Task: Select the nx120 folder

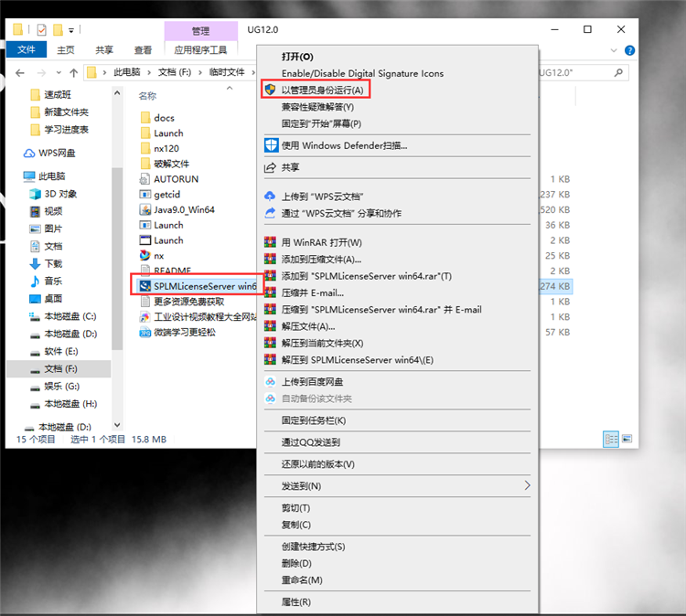Action: pos(160,149)
